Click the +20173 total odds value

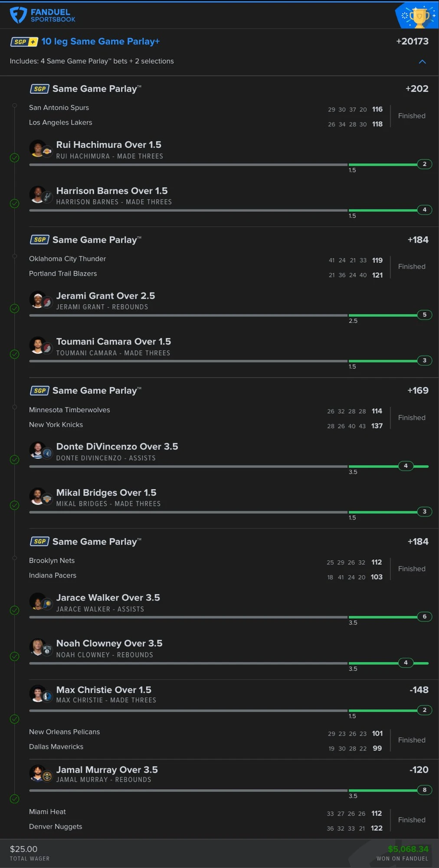pos(412,42)
